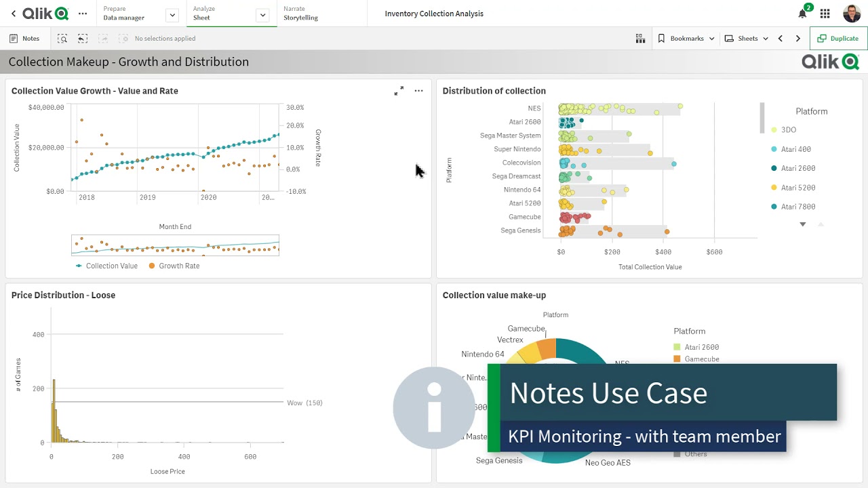Click the Wow (150) reference line label

(x=304, y=403)
